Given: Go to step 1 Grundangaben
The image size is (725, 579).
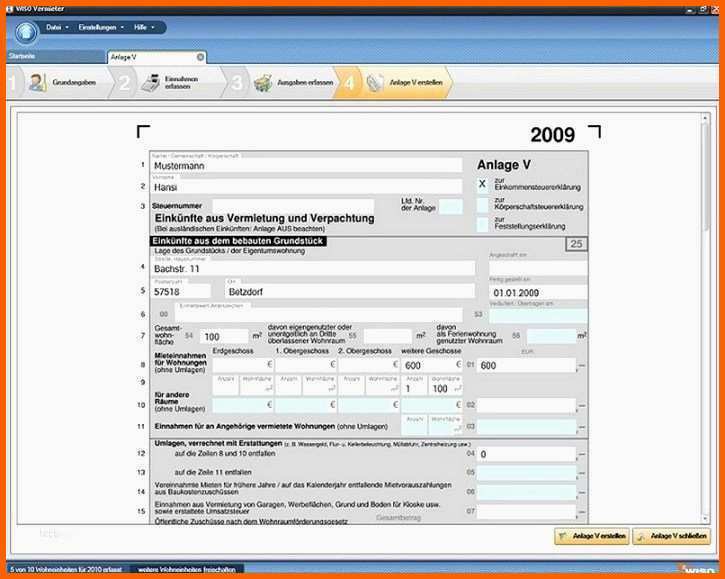Looking at the screenshot, I should pyautogui.click(x=60, y=82).
